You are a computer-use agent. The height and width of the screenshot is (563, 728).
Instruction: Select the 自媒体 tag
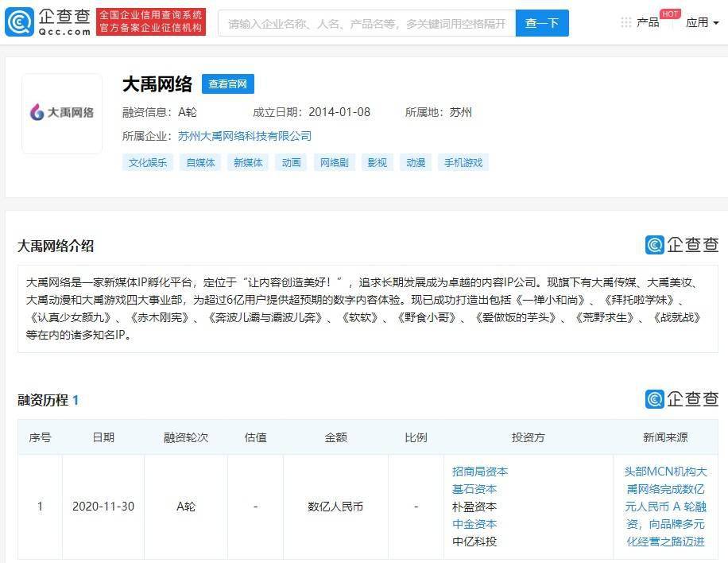pyautogui.click(x=200, y=163)
